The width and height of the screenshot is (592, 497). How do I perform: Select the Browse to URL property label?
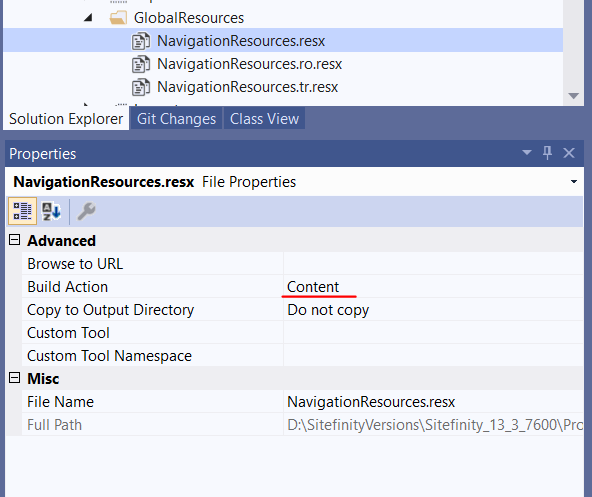point(75,264)
